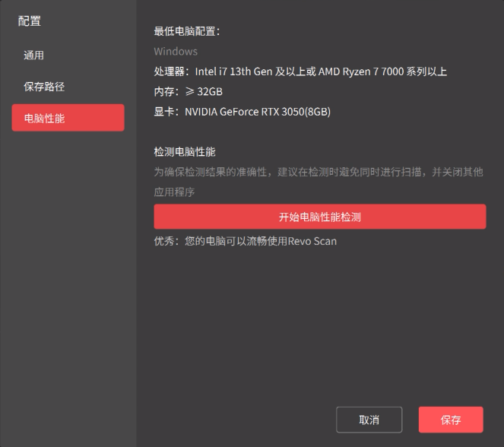This screenshot has width=504, height=447.
Task: Click the 为确保检测结果的准确性 hint text
Action: tap(319, 182)
